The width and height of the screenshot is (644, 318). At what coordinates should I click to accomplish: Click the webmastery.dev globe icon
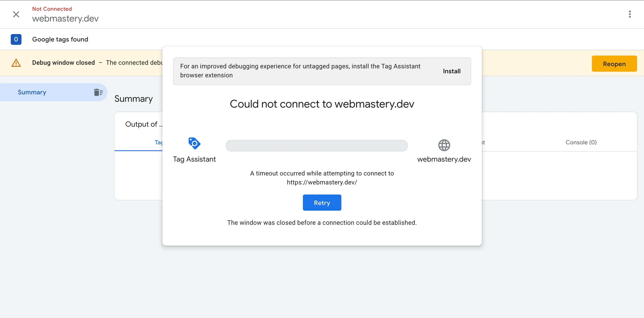(444, 145)
